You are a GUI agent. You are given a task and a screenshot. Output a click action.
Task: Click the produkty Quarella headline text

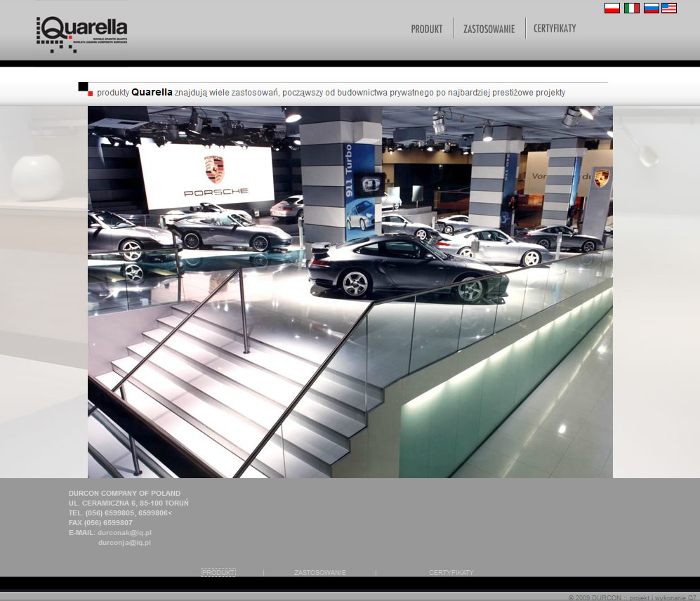click(x=331, y=93)
